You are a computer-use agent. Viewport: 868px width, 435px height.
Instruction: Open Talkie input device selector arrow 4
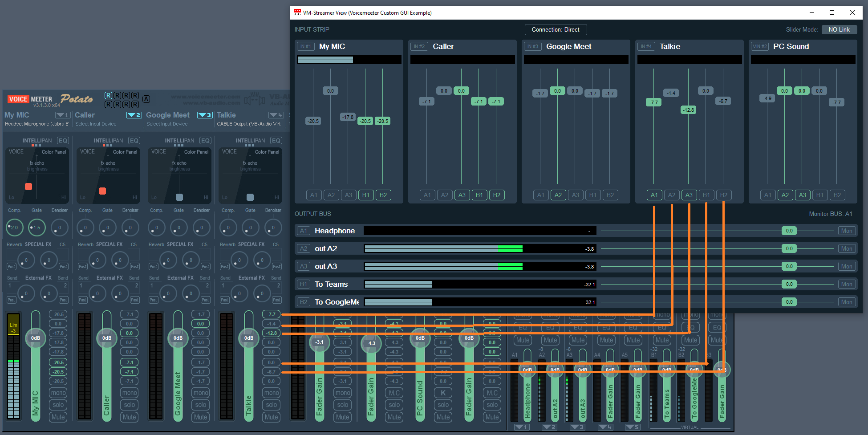pyautogui.click(x=276, y=115)
